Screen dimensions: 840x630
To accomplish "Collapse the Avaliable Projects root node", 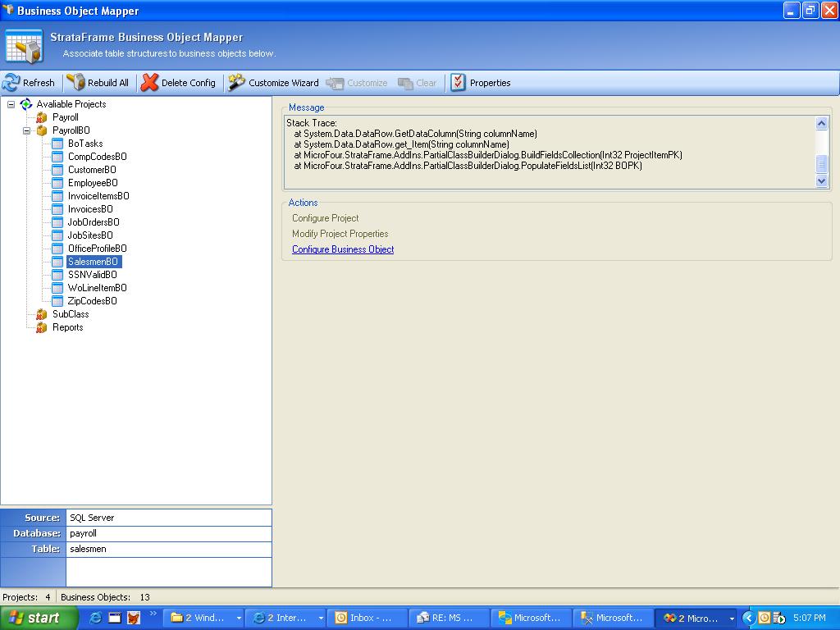I will coord(11,104).
